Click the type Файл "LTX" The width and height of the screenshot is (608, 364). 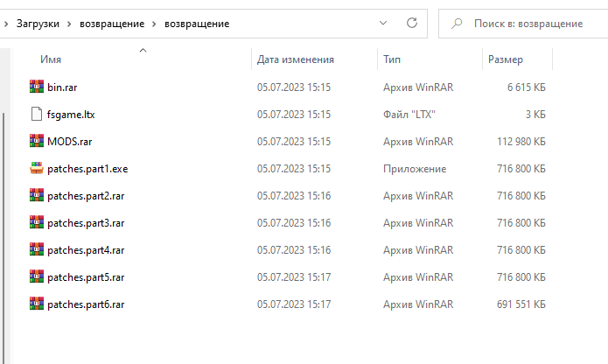409,115
